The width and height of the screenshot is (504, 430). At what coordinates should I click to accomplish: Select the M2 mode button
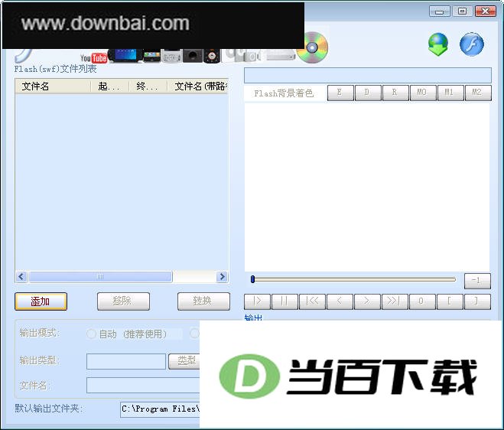[478, 93]
